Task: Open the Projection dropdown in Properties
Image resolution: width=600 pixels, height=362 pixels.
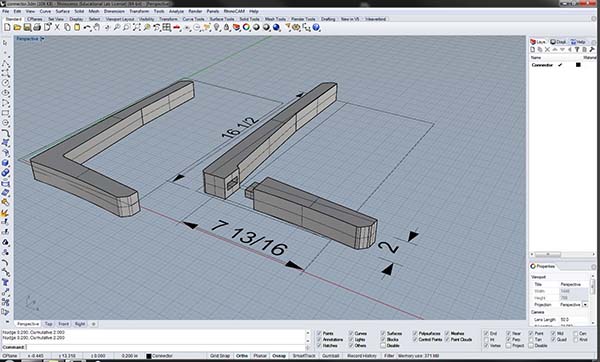Action: coord(585,305)
